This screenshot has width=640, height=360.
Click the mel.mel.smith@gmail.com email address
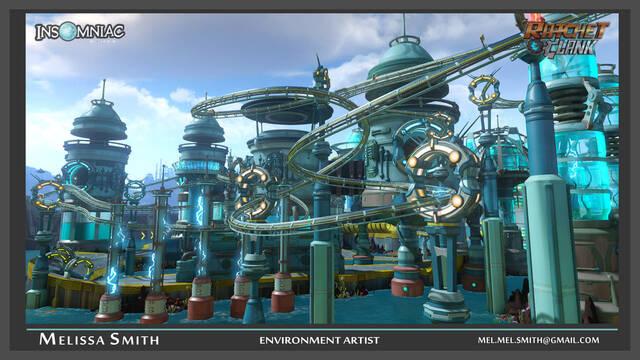[x=538, y=340]
